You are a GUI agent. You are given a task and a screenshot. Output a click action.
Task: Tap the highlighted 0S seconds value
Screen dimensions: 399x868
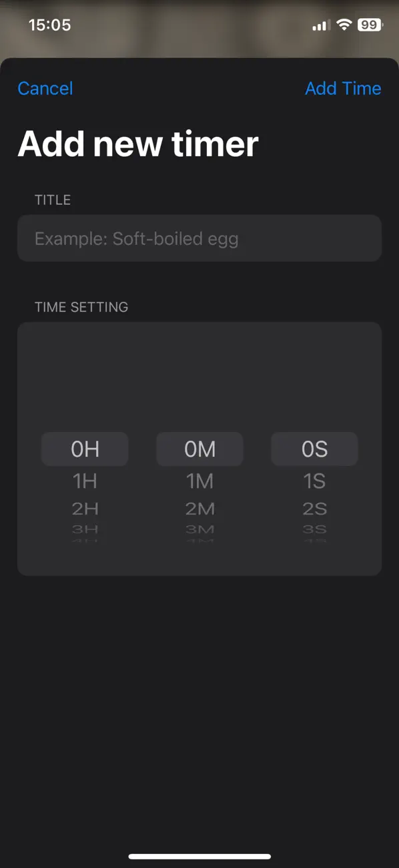(x=314, y=449)
